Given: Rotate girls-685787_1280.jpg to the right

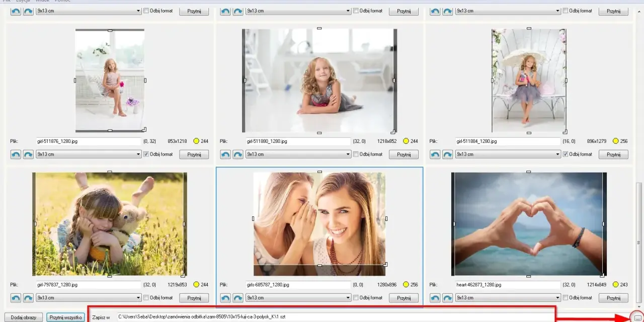Looking at the screenshot, I should pos(238,298).
